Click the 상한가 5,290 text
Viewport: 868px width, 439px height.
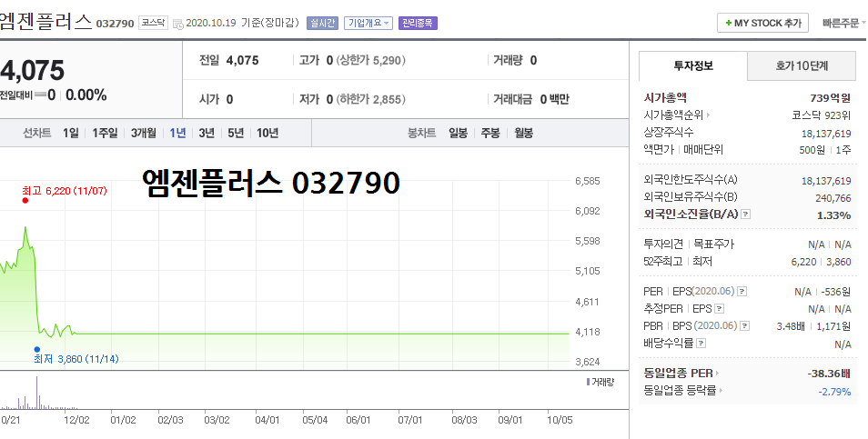pyautogui.click(x=371, y=60)
